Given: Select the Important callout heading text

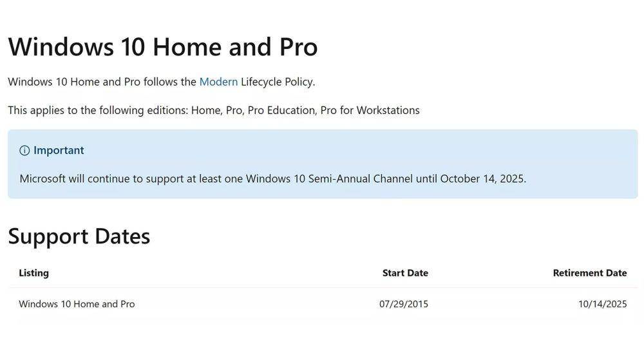Looking at the screenshot, I should point(59,150).
